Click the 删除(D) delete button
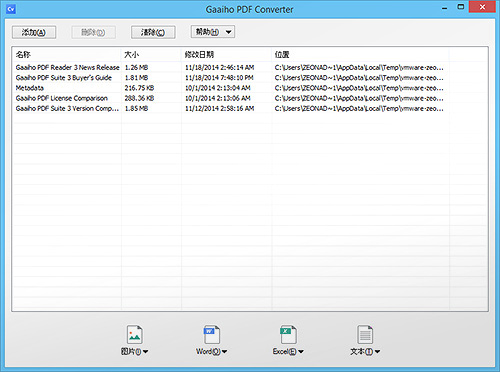 93,32
